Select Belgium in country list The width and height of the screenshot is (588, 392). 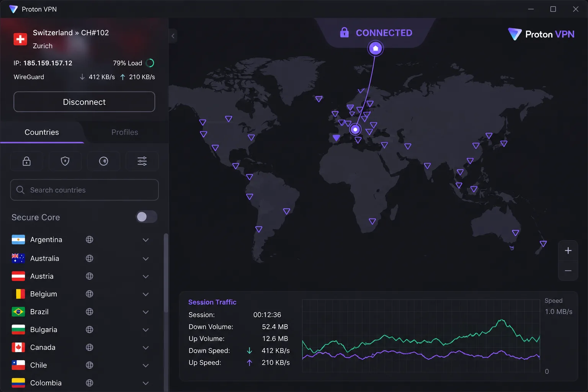44,294
